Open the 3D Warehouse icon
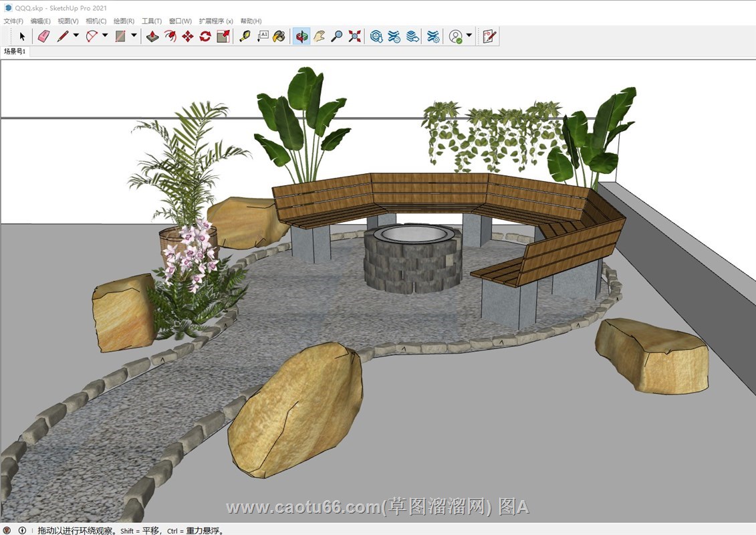This screenshot has width=756, height=535. point(376,36)
